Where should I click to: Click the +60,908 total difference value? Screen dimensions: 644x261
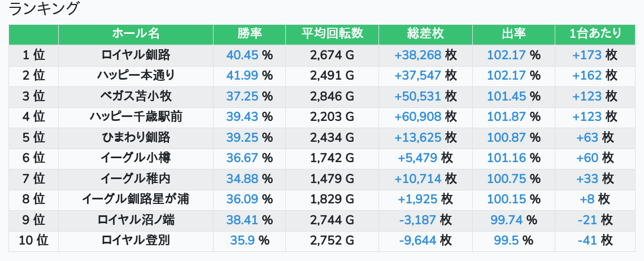(x=417, y=117)
